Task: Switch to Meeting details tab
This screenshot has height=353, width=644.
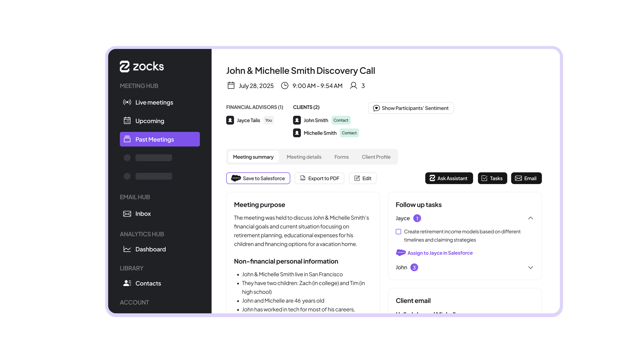Action: pyautogui.click(x=304, y=157)
